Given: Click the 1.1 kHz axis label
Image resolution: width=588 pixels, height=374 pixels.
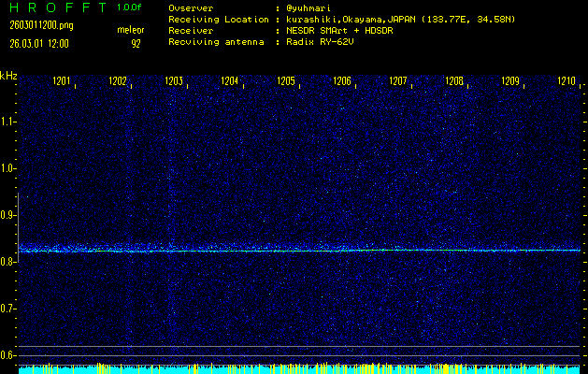Looking at the screenshot, I should 8,122.
